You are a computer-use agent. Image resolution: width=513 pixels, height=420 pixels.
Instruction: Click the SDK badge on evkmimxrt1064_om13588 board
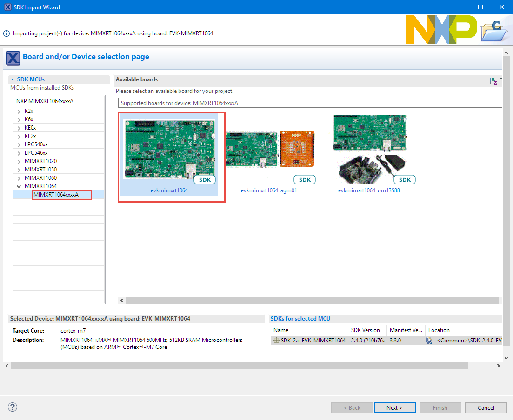[405, 180]
